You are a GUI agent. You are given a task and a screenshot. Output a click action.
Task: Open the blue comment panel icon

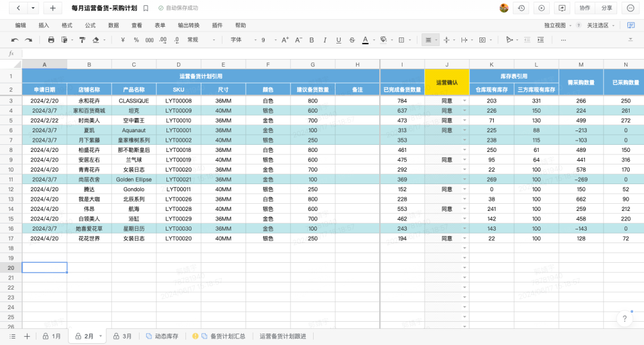(631, 26)
